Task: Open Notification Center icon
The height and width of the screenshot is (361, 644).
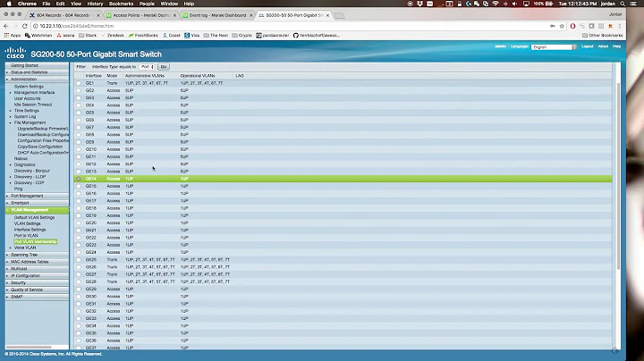Action: click(x=634, y=4)
